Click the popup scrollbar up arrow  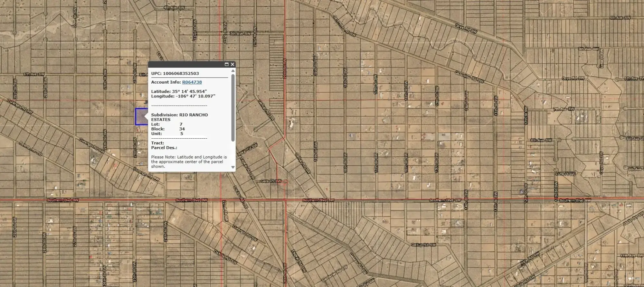[233, 71]
